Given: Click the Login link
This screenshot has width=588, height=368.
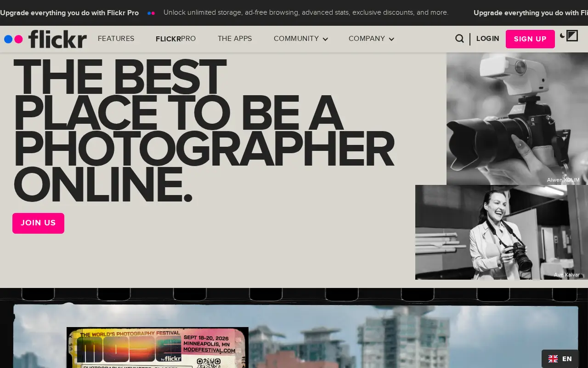Looking at the screenshot, I should pos(488,39).
